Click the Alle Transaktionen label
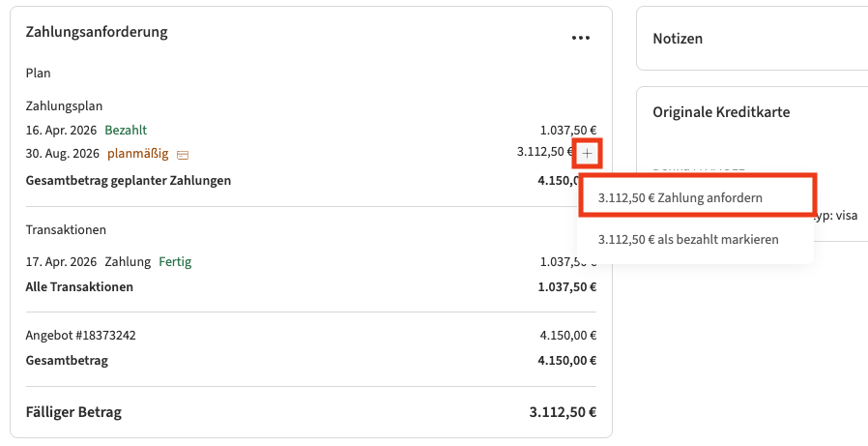 79,286
